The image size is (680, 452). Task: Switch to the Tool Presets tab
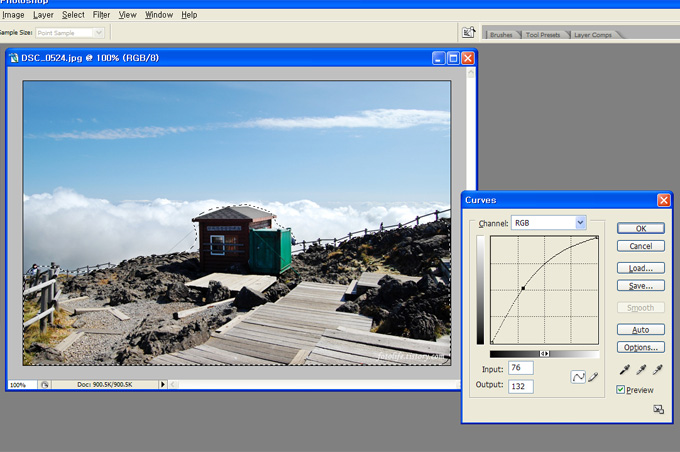[x=543, y=35]
